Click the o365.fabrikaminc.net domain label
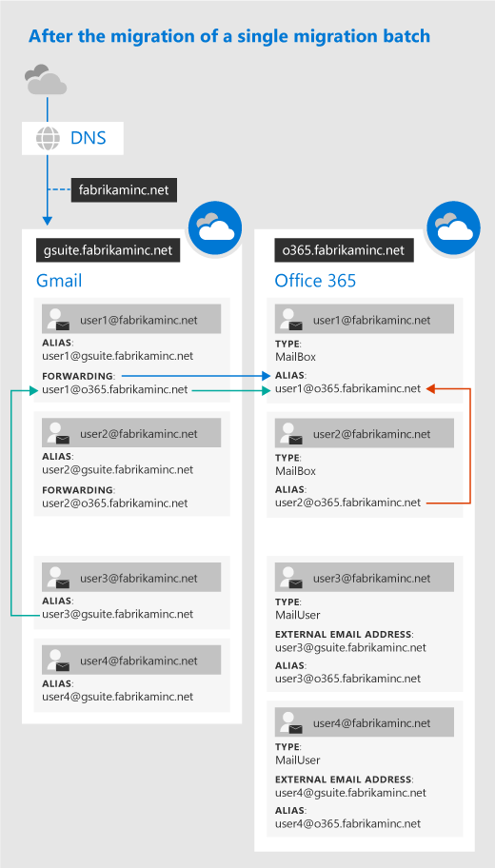The image size is (495, 868). [344, 250]
